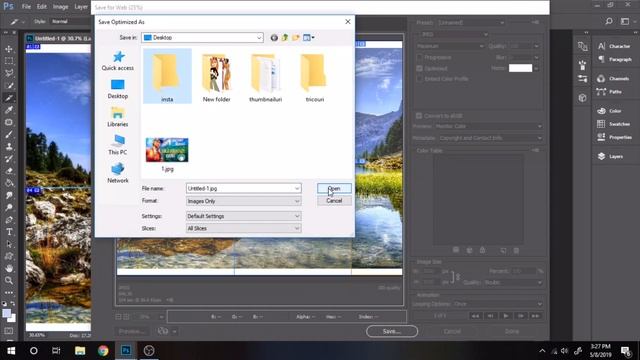Viewport: 640px width, 360px height.
Task: Open the Edit menu
Action: point(42,7)
